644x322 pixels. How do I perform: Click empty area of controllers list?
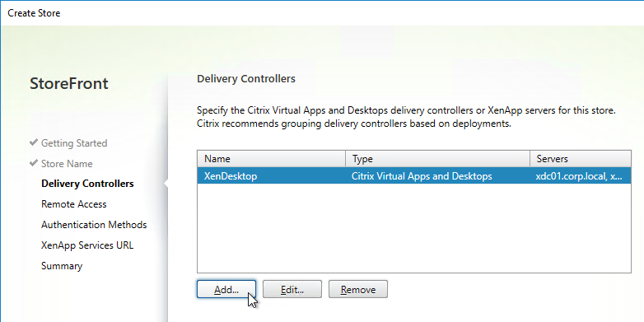coord(414,228)
